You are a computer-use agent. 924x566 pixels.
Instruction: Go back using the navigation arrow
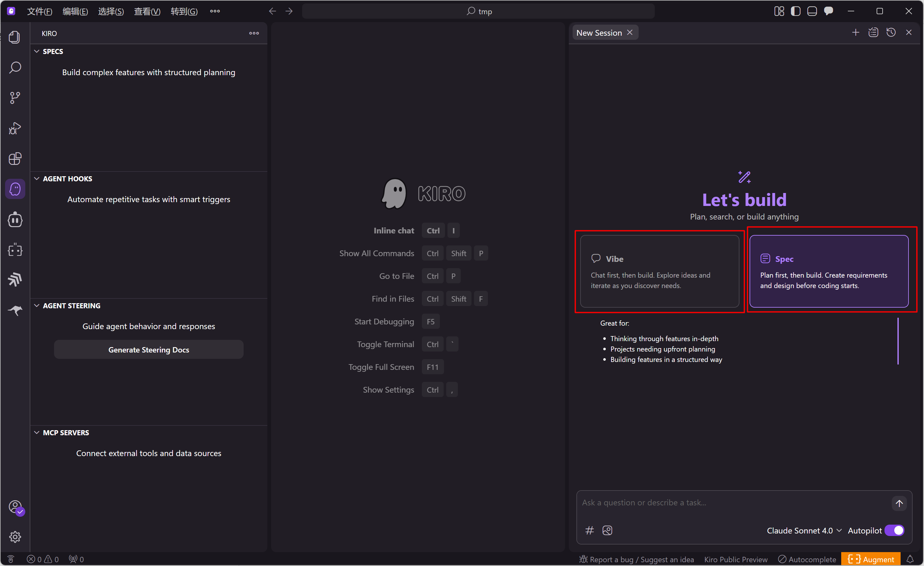[272, 11]
